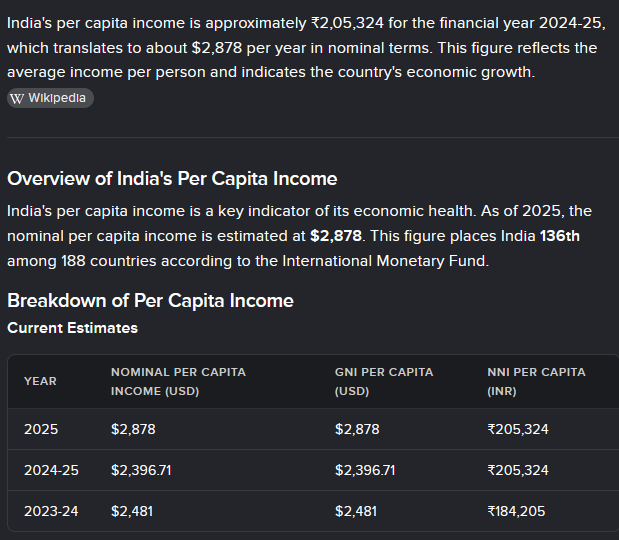The width and height of the screenshot is (619, 540).
Task: Select the Current Estimates subheading
Action: pyautogui.click(x=72, y=328)
